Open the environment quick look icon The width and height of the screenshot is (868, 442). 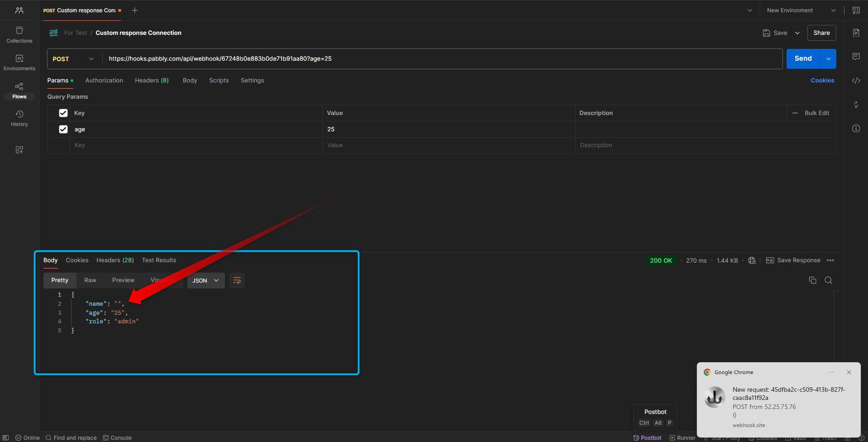point(856,10)
